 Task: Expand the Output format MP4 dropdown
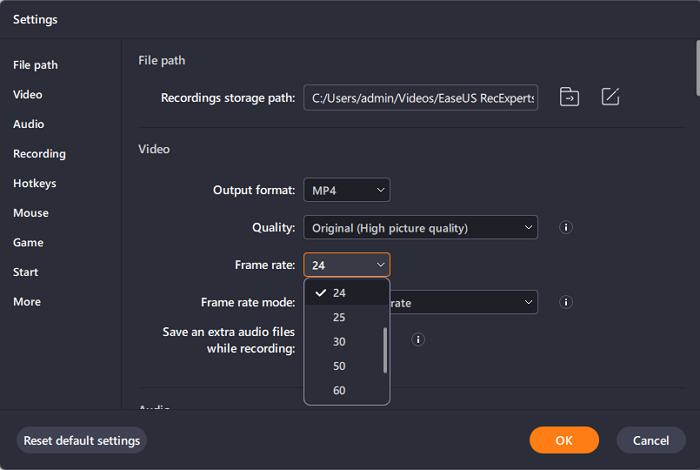(347, 190)
